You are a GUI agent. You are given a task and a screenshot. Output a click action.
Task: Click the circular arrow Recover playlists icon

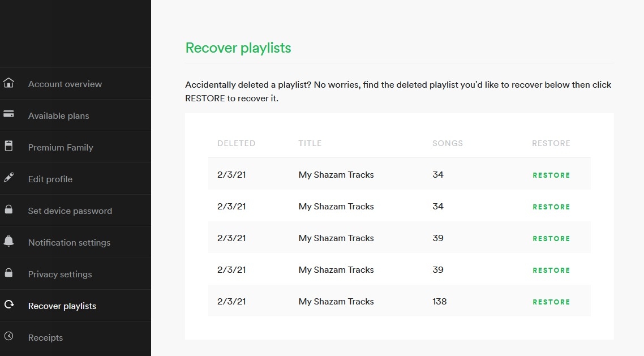tap(8, 305)
